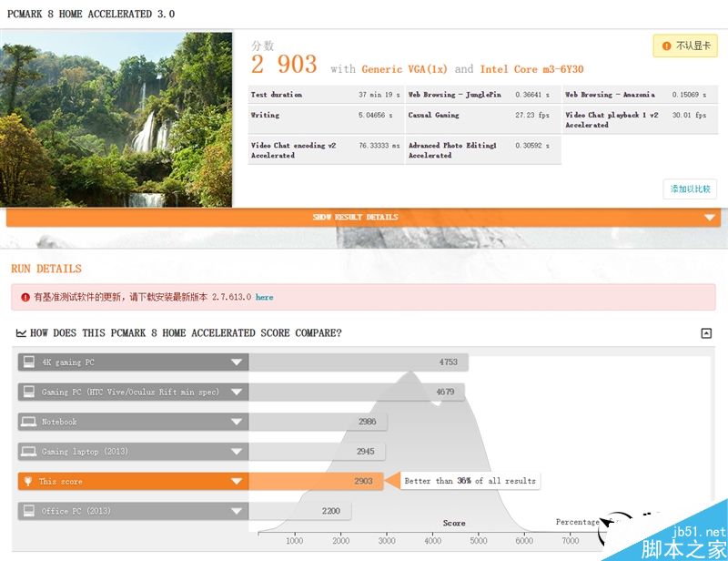Open the Intel Core m3-6Y30 link
Screen dimensions: 728x561
(x=531, y=69)
